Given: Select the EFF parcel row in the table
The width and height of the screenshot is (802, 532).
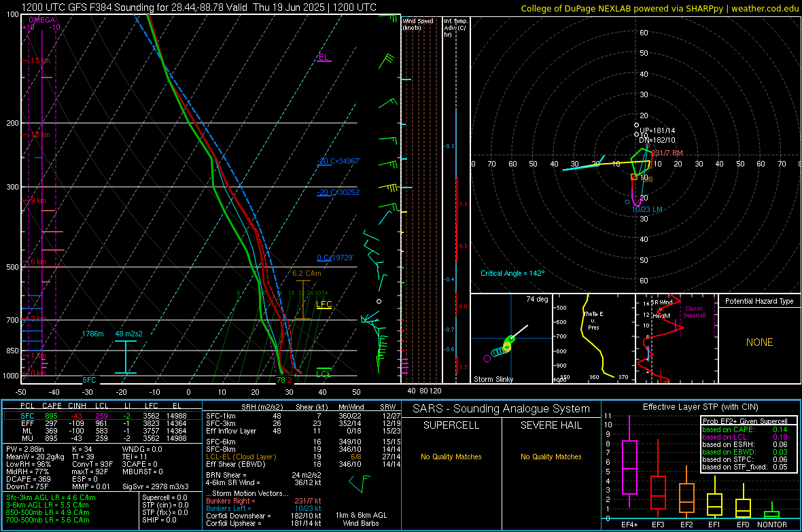Looking at the screenshot, I should tap(103, 423).
